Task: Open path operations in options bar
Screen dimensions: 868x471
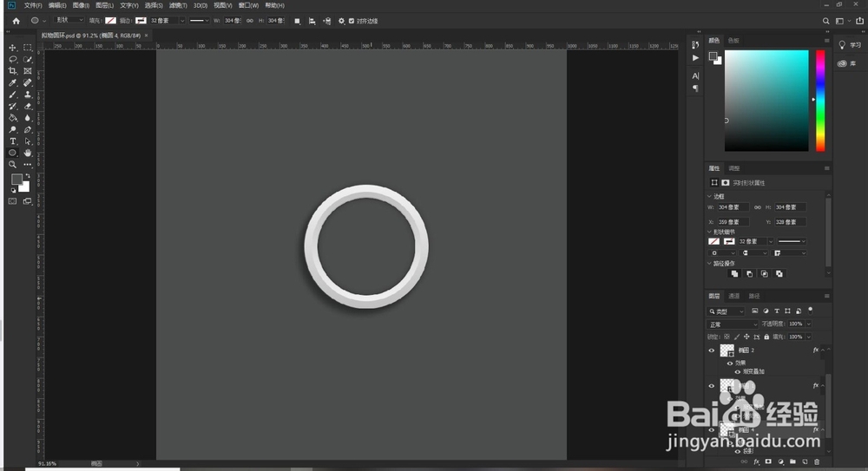Action: (x=297, y=21)
